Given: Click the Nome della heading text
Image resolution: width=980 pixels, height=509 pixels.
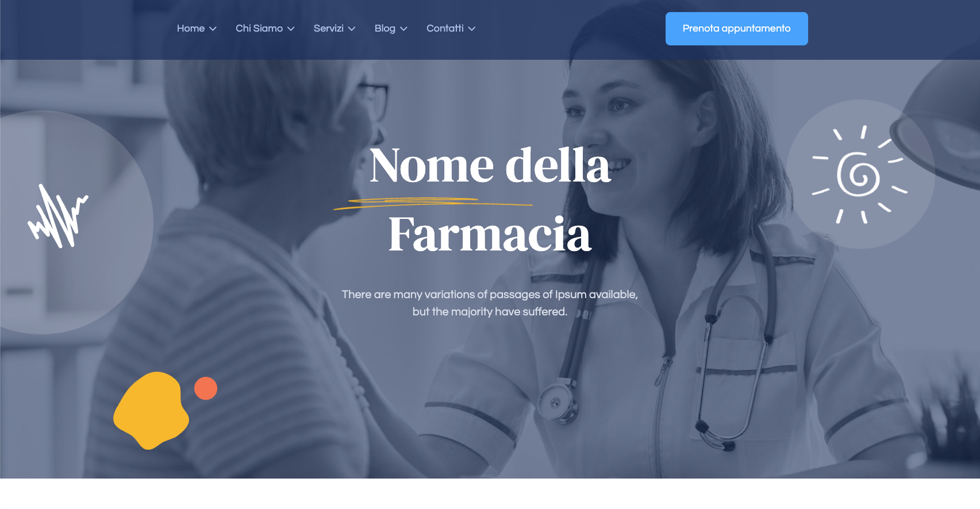Looking at the screenshot, I should (x=490, y=165).
